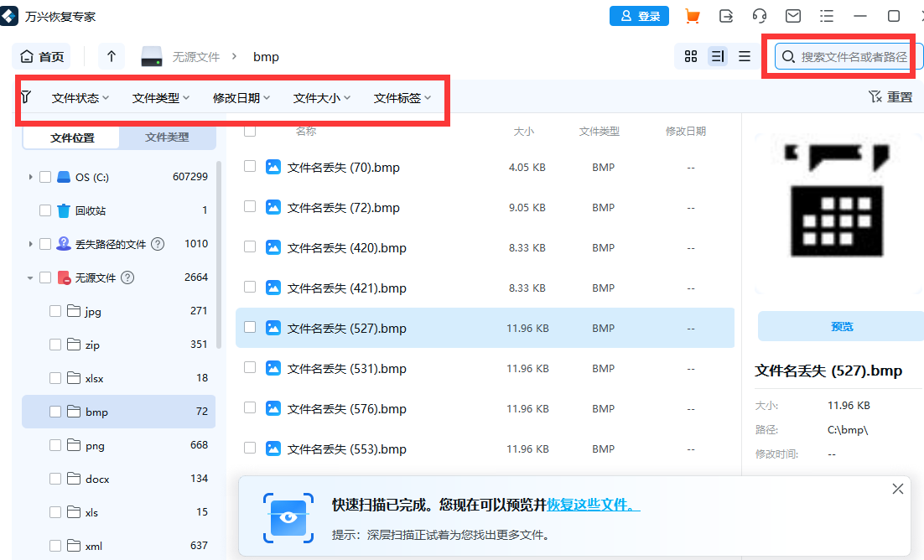Open the 修改日期 filter dropdown

241,96
